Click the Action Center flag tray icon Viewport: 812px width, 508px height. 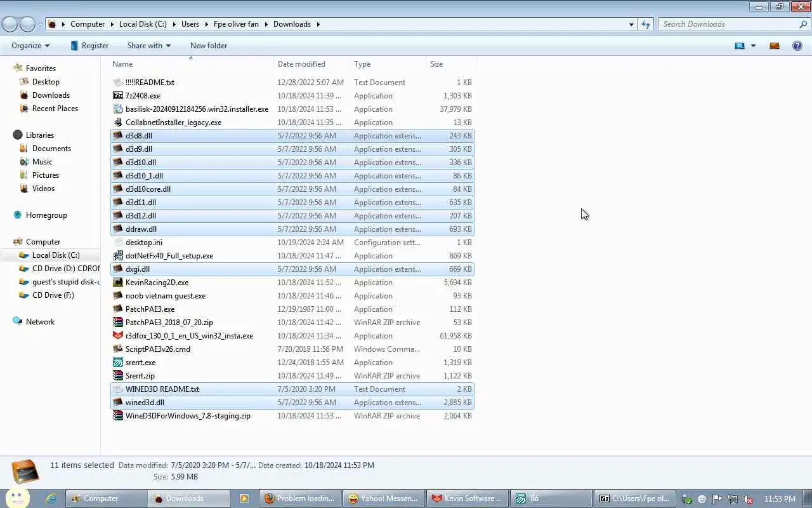tap(717, 499)
